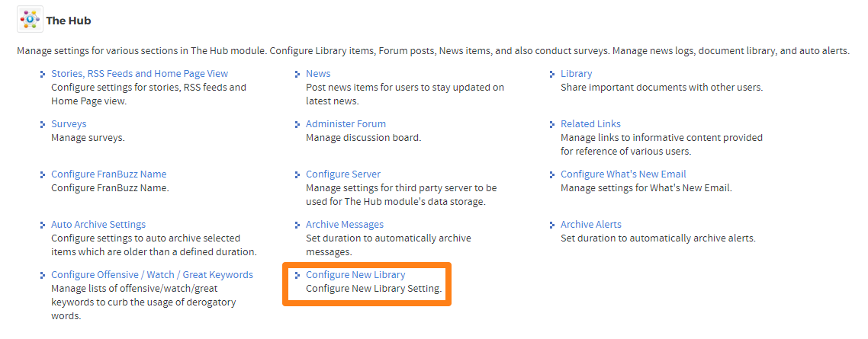
Task: Open Configure FranBuzz Name
Action: [108, 174]
